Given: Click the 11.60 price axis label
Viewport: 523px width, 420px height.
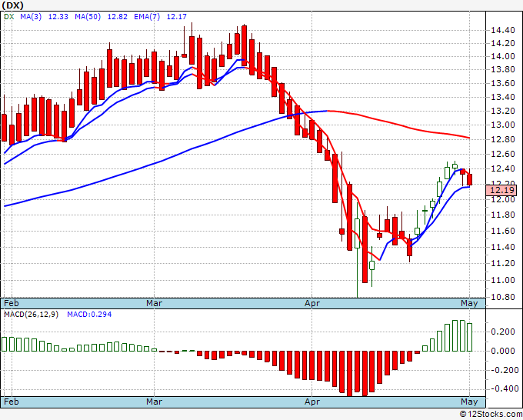Looking at the screenshot, I should click(x=503, y=231).
